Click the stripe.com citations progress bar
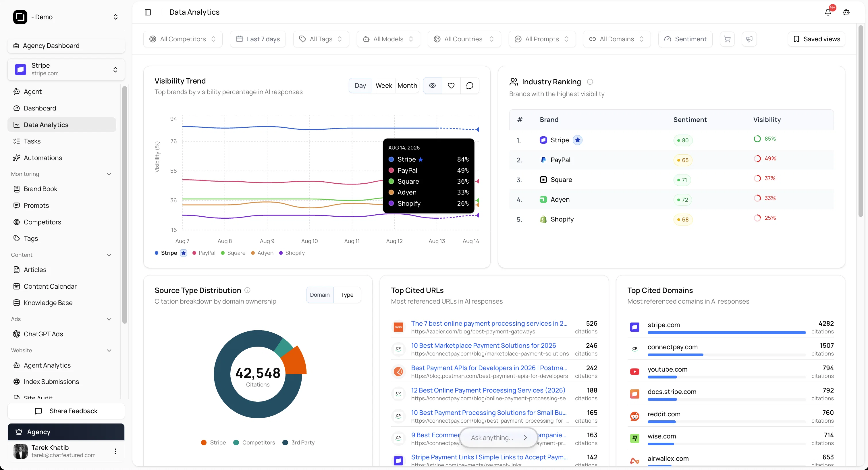Screen dimensions: 868x470 (726, 332)
